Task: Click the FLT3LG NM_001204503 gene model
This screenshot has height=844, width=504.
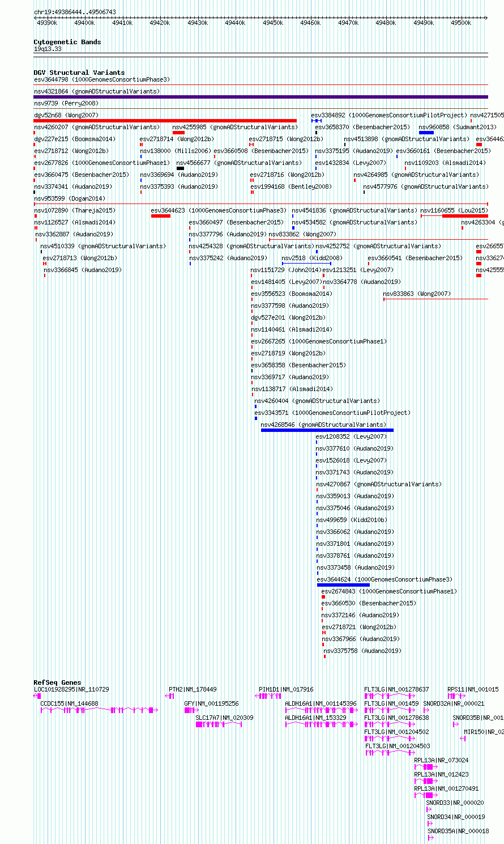Action: click(x=390, y=753)
